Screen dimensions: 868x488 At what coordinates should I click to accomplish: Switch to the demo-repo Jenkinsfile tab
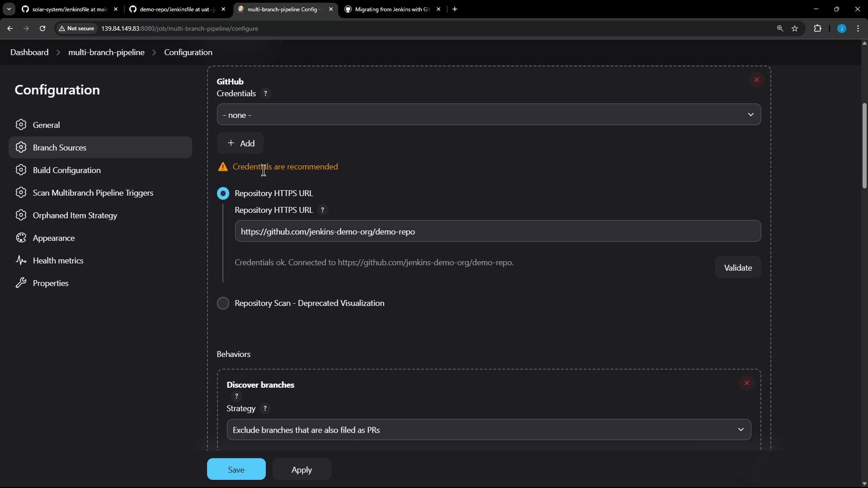177,9
